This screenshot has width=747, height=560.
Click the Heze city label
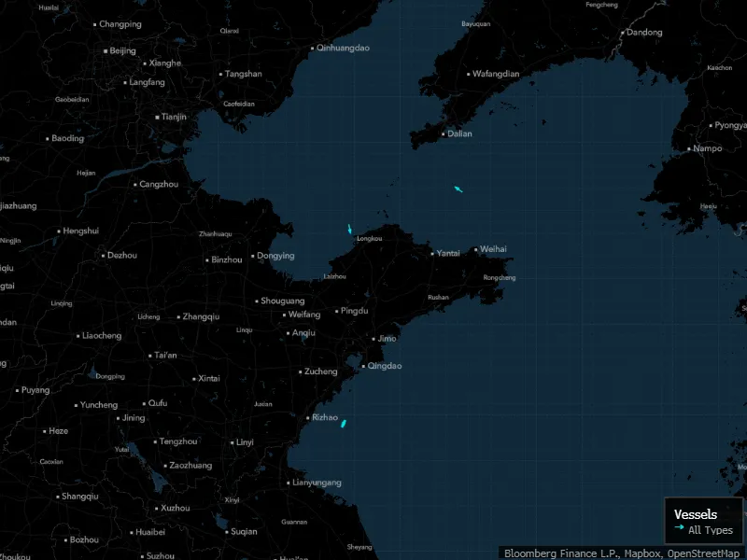[58, 431]
